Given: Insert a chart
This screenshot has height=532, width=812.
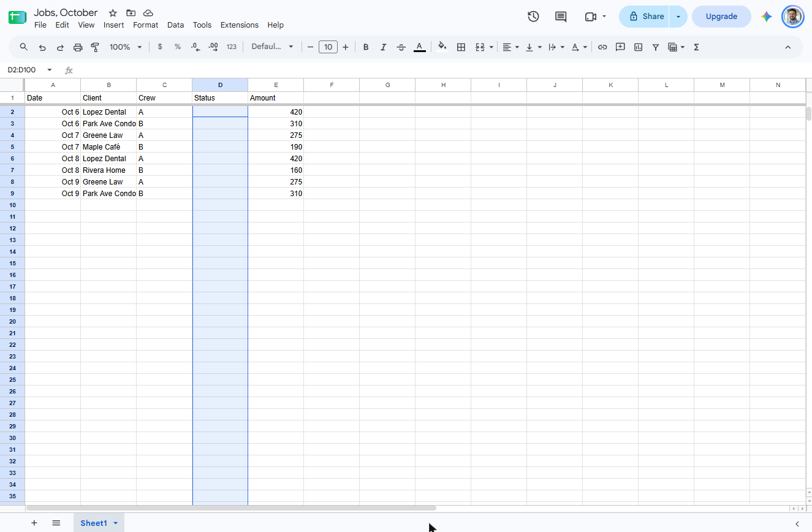Looking at the screenshot, I should coord(638,47).
